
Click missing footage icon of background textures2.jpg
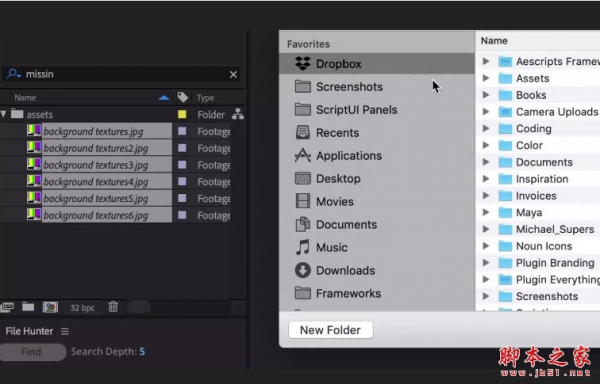(34, 147)
